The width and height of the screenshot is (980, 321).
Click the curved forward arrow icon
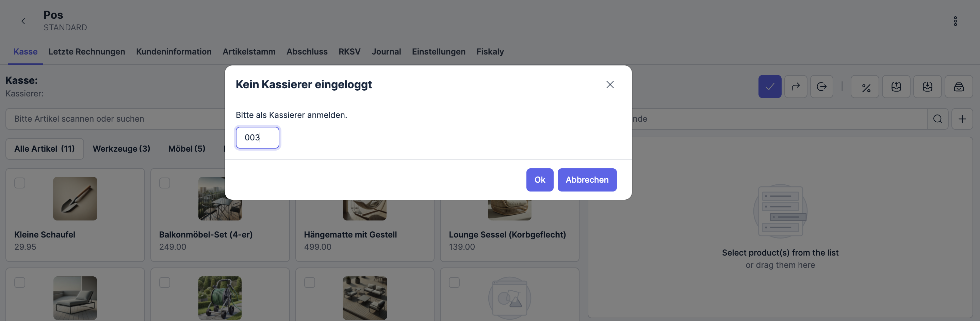[x=796, y=87]
